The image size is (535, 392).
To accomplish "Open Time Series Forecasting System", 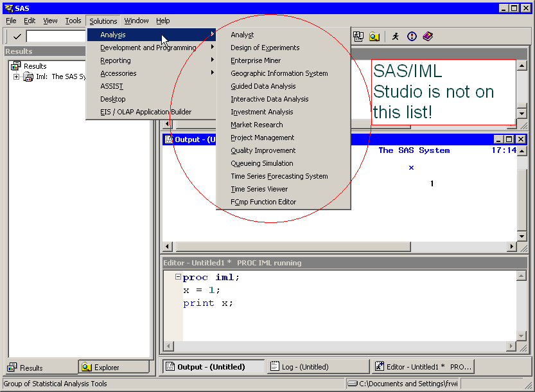I will tap(283, 176).
